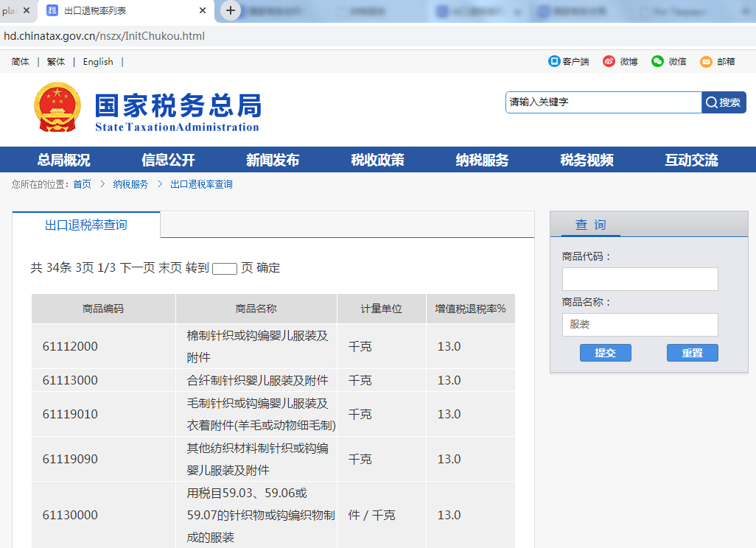Click the national emblem logo

(x=57, y=107)
